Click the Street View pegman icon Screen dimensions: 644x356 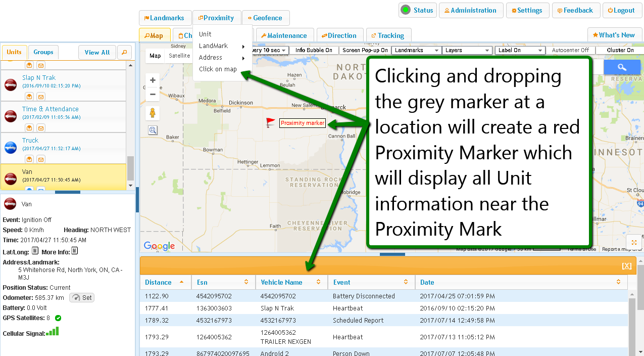tap(153, 113)
